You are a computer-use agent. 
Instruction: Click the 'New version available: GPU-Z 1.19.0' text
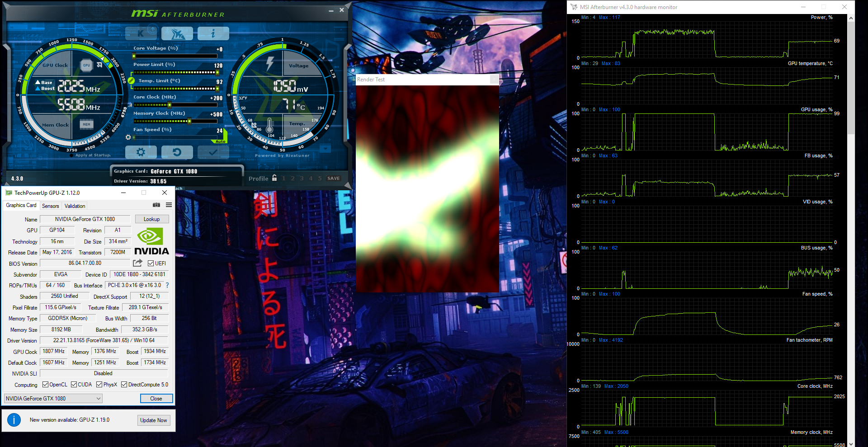(x=70, y=420)
